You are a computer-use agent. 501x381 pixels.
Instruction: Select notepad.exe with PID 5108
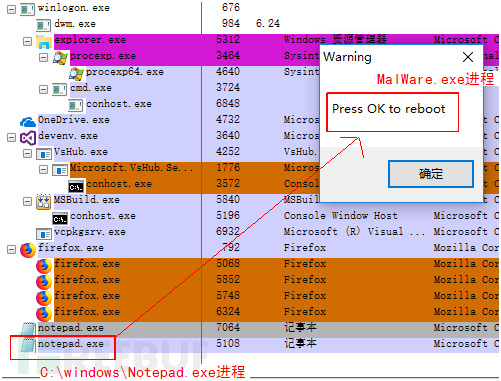[71, 344]
